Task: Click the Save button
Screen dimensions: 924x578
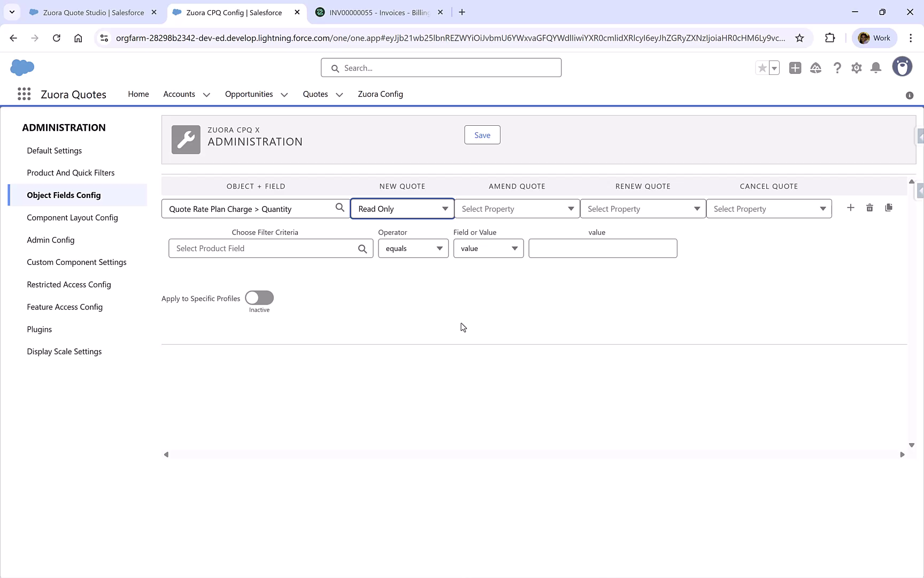Action: [481, 134]
